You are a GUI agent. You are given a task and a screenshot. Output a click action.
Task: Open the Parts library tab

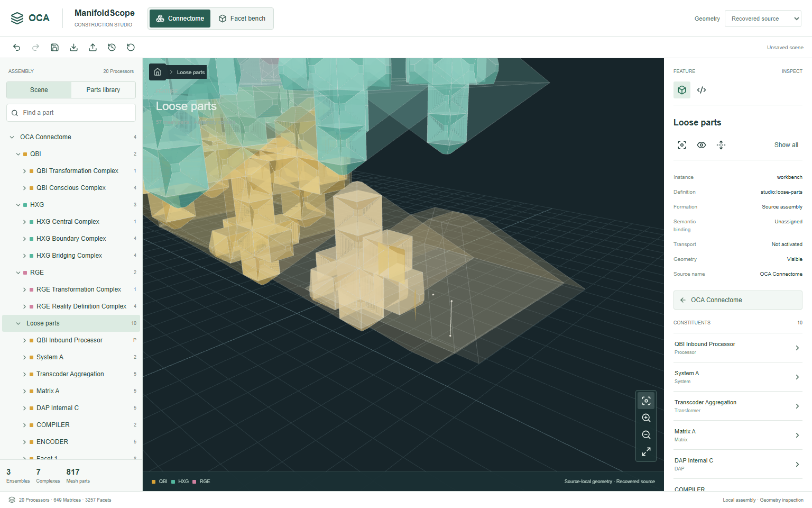103,90
